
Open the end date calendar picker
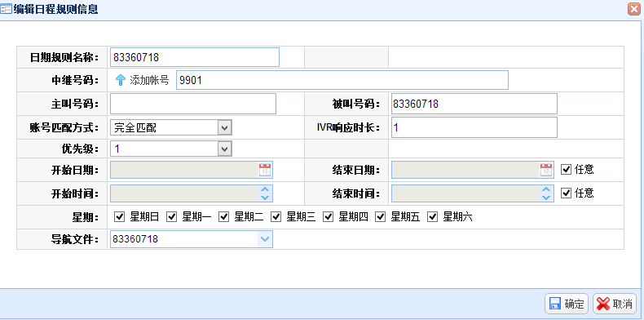[546, 170]
